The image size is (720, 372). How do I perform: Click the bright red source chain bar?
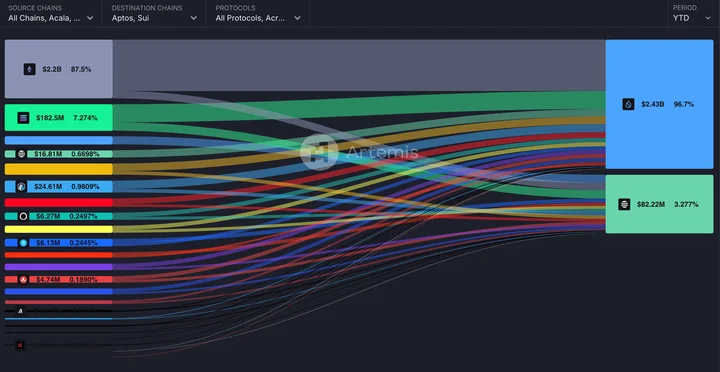(x=59, y=203)
